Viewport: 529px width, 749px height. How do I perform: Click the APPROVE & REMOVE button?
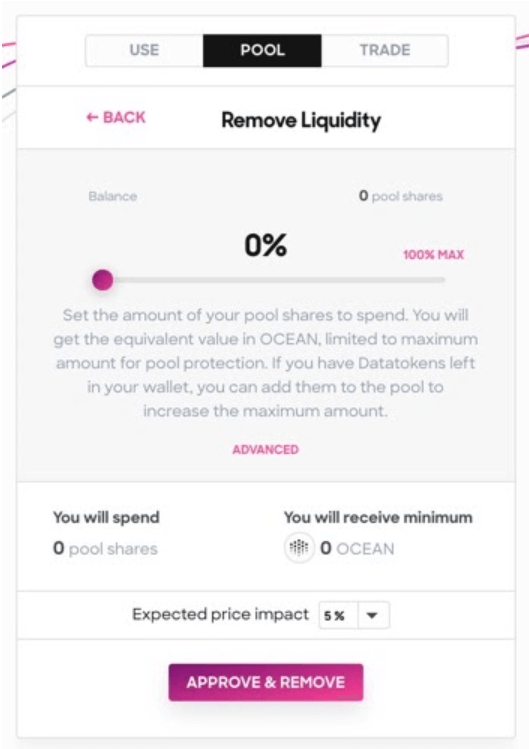point(266,682)
